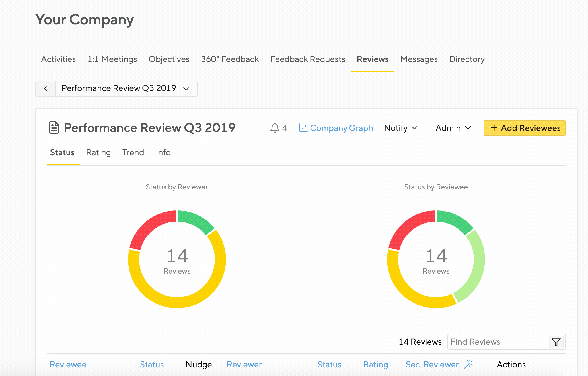This screenshot has height=376, width=588.
Task: Open the Trend tab
Action: [x=133, y=153]
